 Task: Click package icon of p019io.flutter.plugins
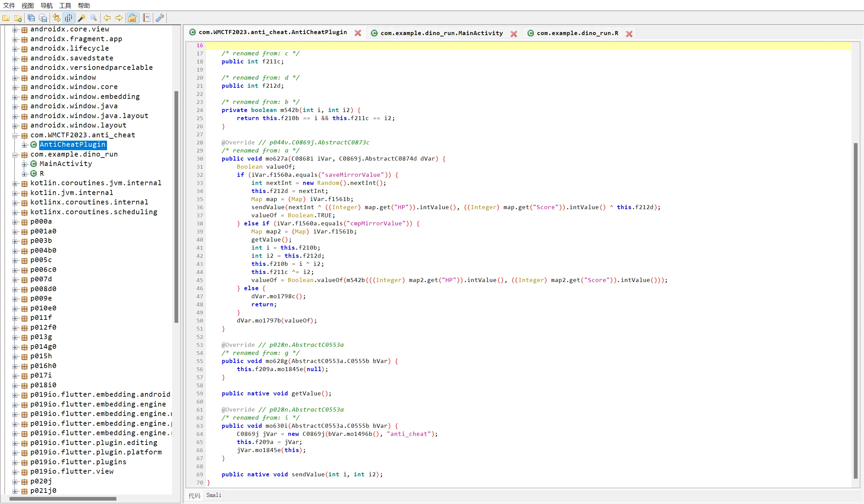[24, 462]
